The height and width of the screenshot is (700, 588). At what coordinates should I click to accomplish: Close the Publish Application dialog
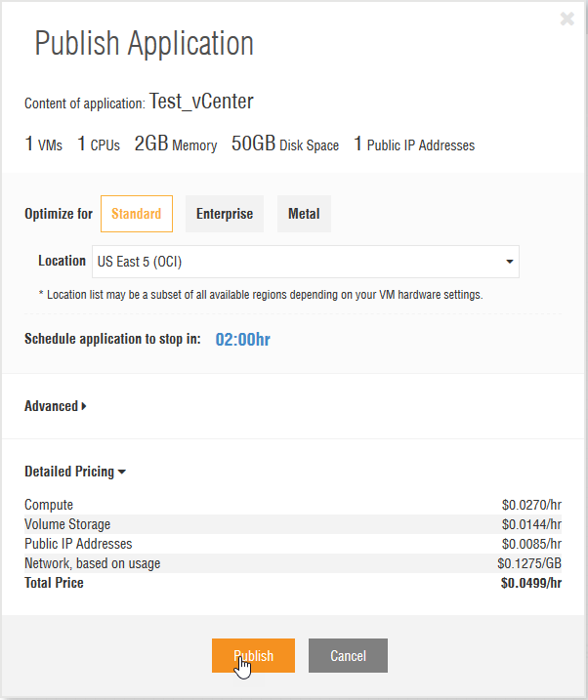click(567, 19)
